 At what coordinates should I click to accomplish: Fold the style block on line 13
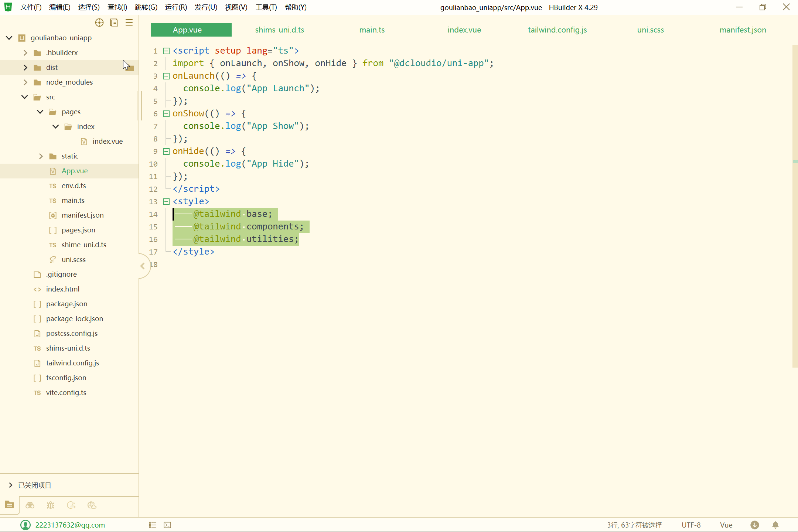click(x=166, y=202)
